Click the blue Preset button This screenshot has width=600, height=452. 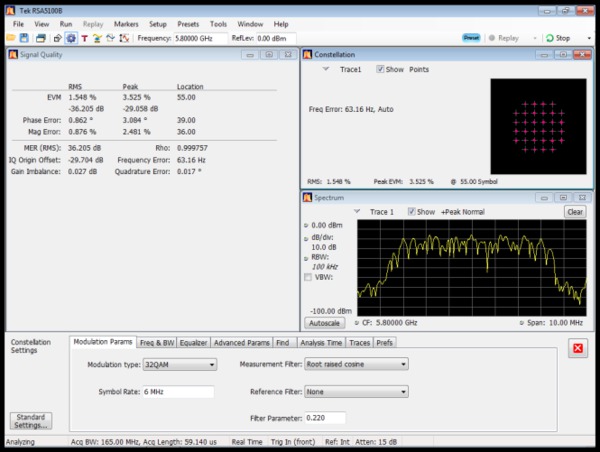pos(471,38)
